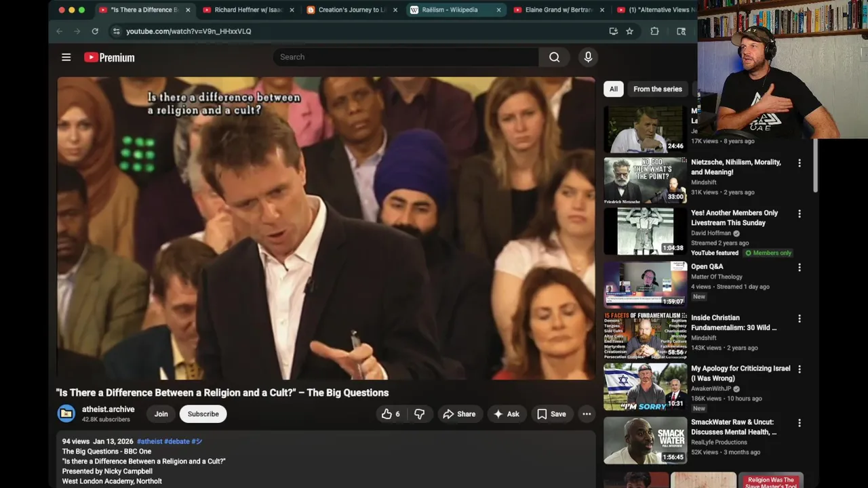Start voice search with microphone icon
This screenshot has width=868, height=488.
click(x=588, y=57)
